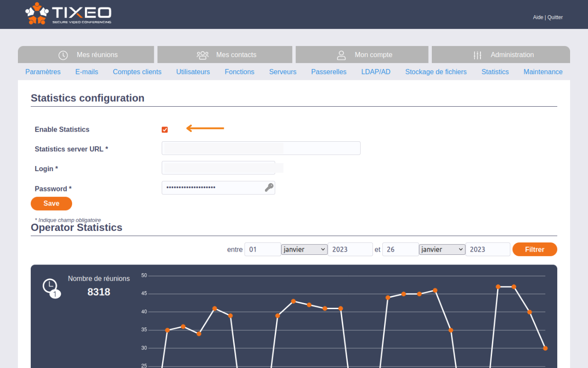The height and width of the screenshot is (368, 588).
Task: Click the Save button
Action: click(x=51, y=203)
